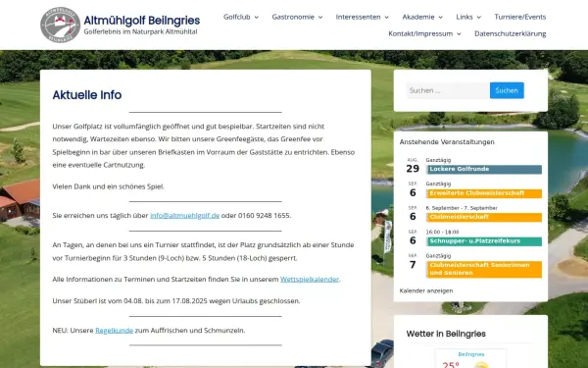The image size is (588, 368).
Task: Click the Aug. 29 date label
Action: coord(413,167)
